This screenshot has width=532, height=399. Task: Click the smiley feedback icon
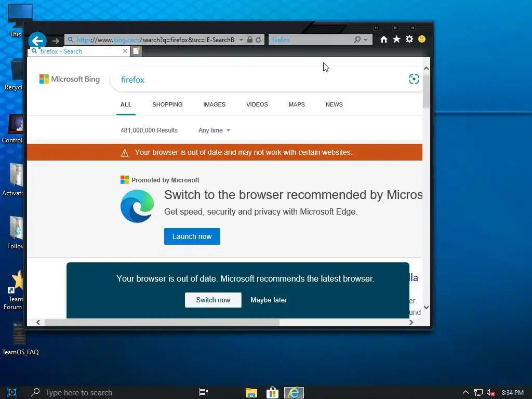coord(422,39)
